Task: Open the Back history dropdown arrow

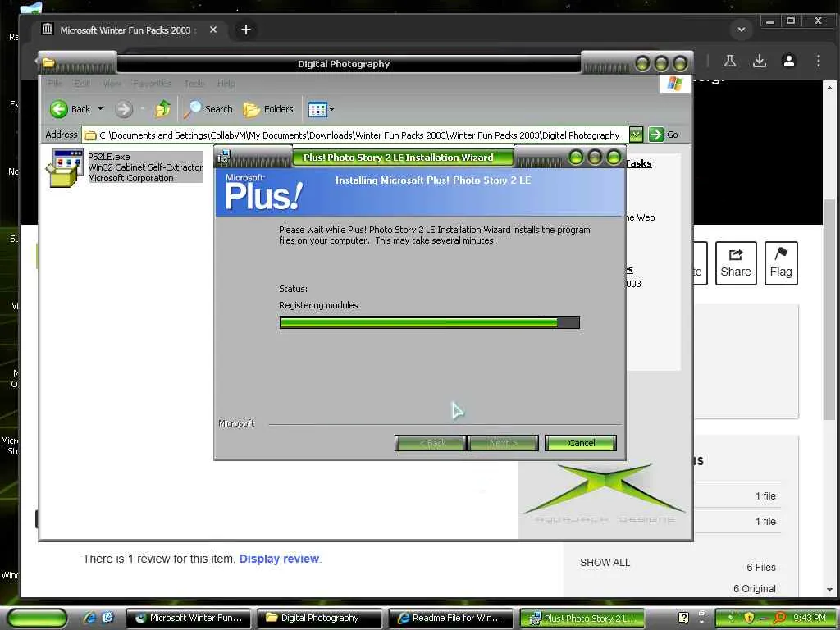Action: 100,109
